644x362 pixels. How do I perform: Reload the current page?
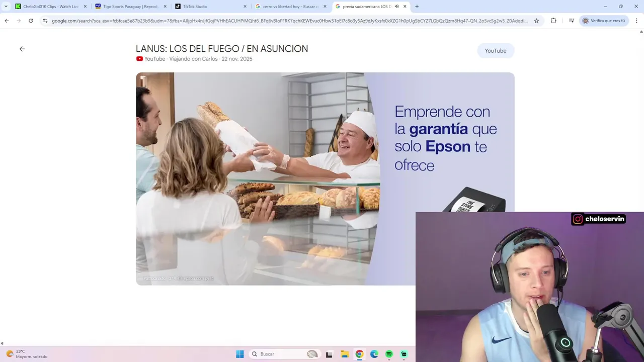tap(31, 21)
